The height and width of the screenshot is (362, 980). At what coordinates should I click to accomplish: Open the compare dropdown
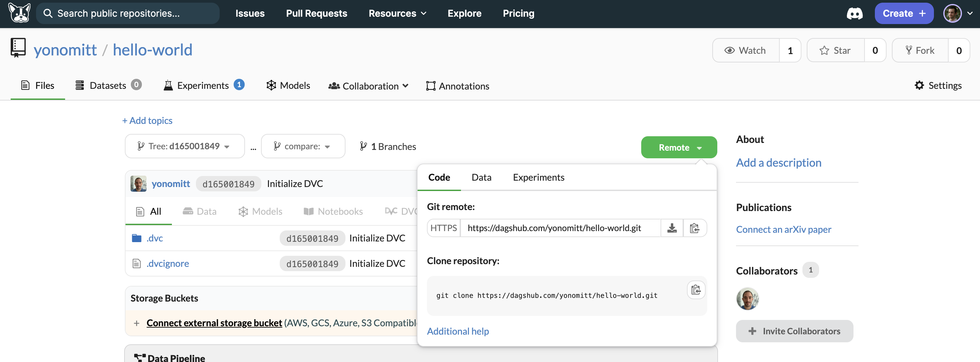(303, 147)
